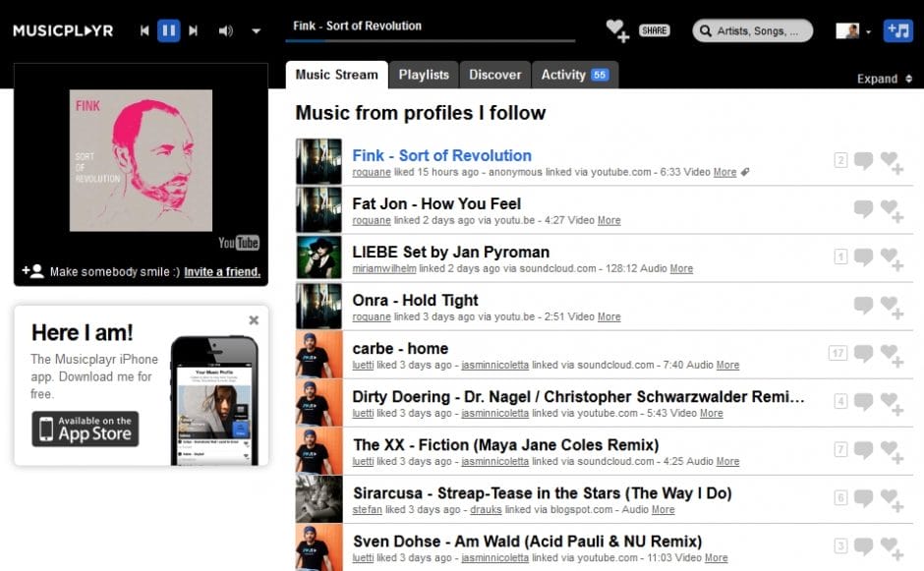Screen dimensions: 924x571
Task: Play carbe - home
Action: pyautogui.click(x=400, y=349)
